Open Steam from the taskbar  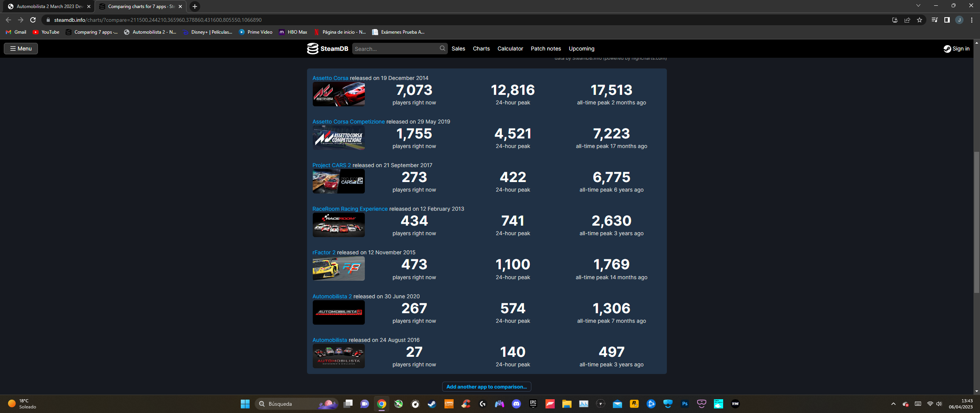click(x=432, y=404)
